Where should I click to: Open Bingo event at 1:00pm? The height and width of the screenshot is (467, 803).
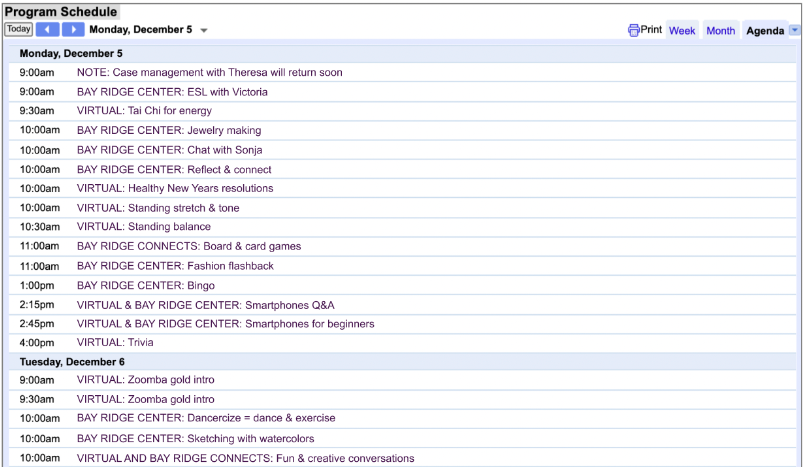pos(146,285)
